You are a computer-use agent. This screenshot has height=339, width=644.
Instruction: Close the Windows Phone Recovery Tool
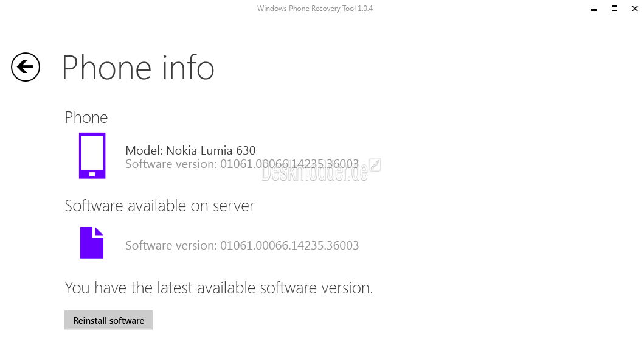click(x=634, y=9)
